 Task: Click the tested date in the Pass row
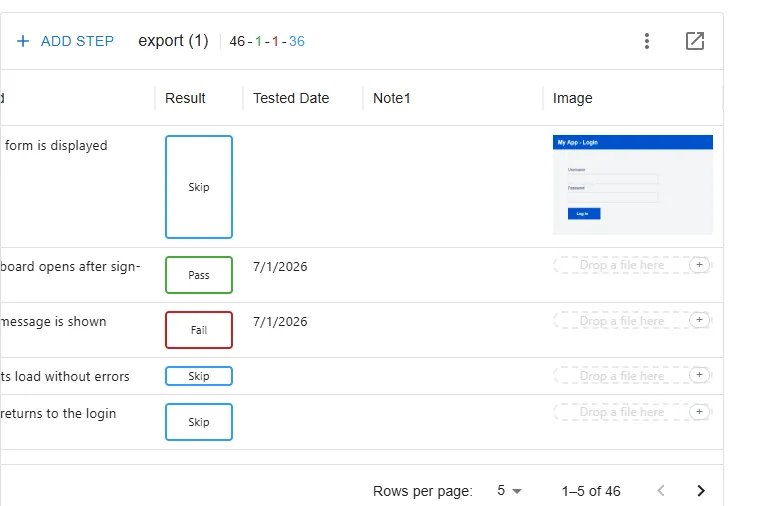pyautogui.click(x=280, y=267)
